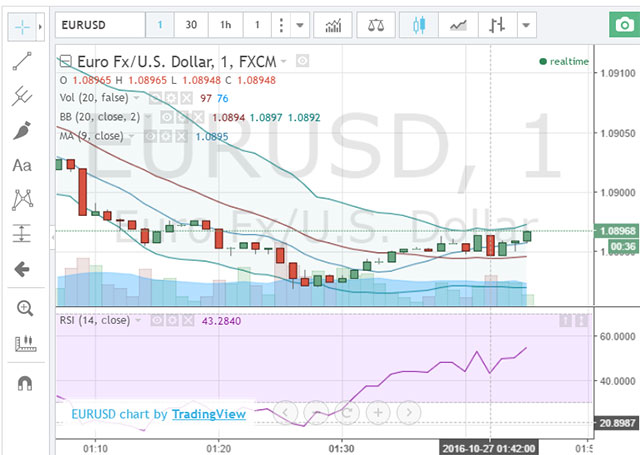Screen dimensions: 640x455
Task: Select the crosshair cursor tool
Action: point(22,27)
